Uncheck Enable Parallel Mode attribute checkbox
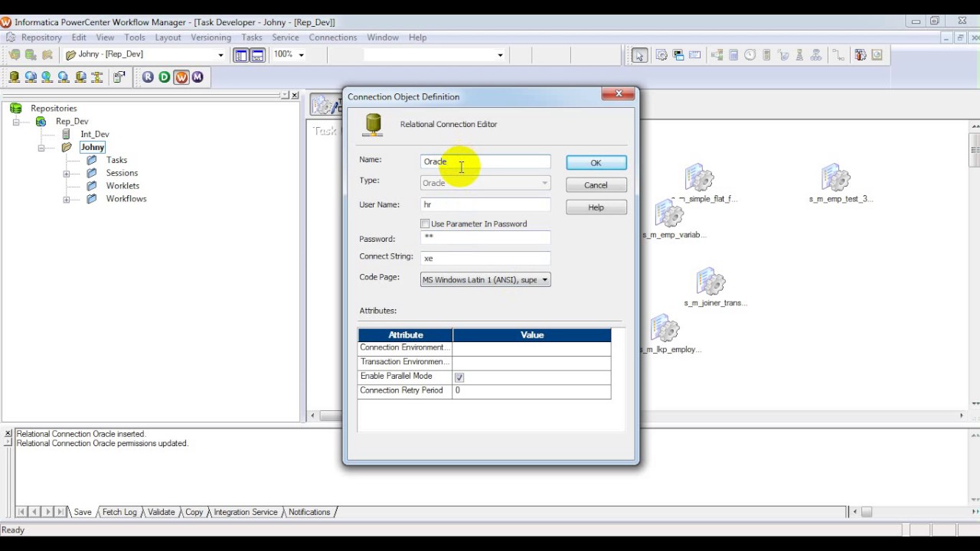The height and width of the screenshot is (551, 980). pos(459,377)
